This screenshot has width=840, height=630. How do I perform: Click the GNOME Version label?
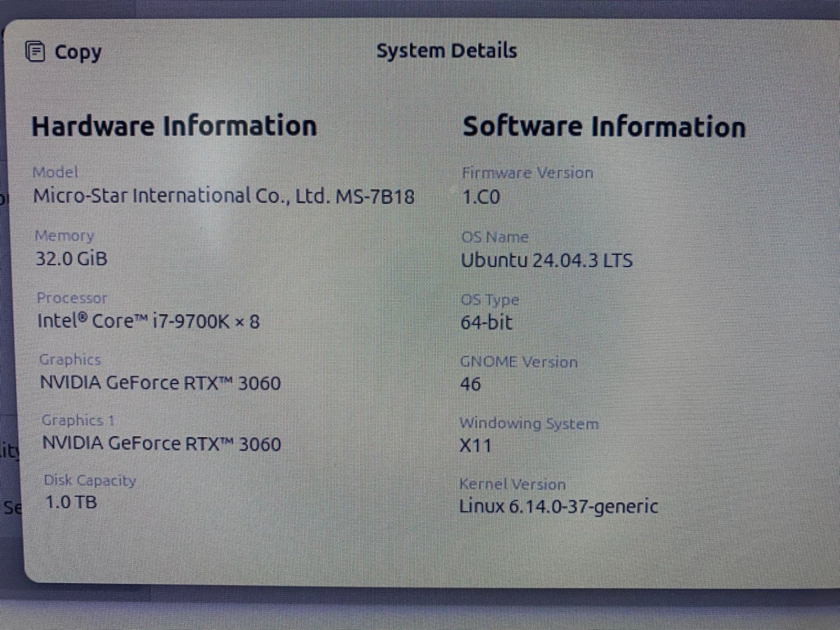519,362
